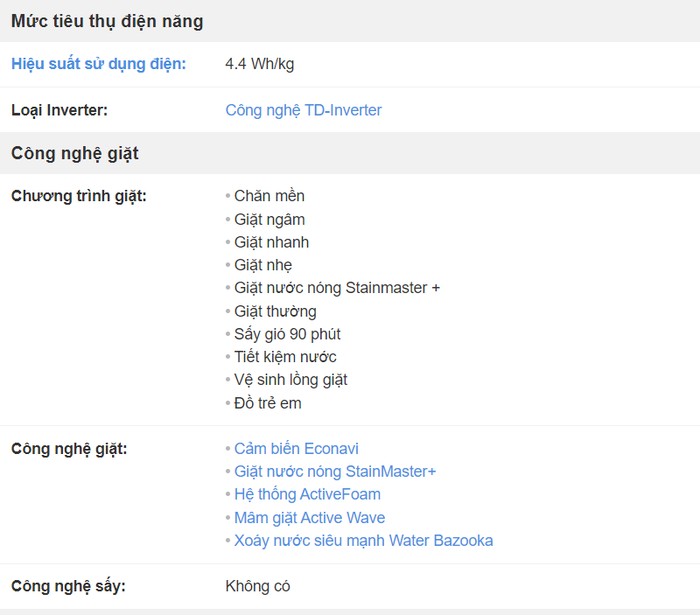Select the Sấy gió 90 phút item
Screen dimensions: 700x615
[x=288, y=334]
